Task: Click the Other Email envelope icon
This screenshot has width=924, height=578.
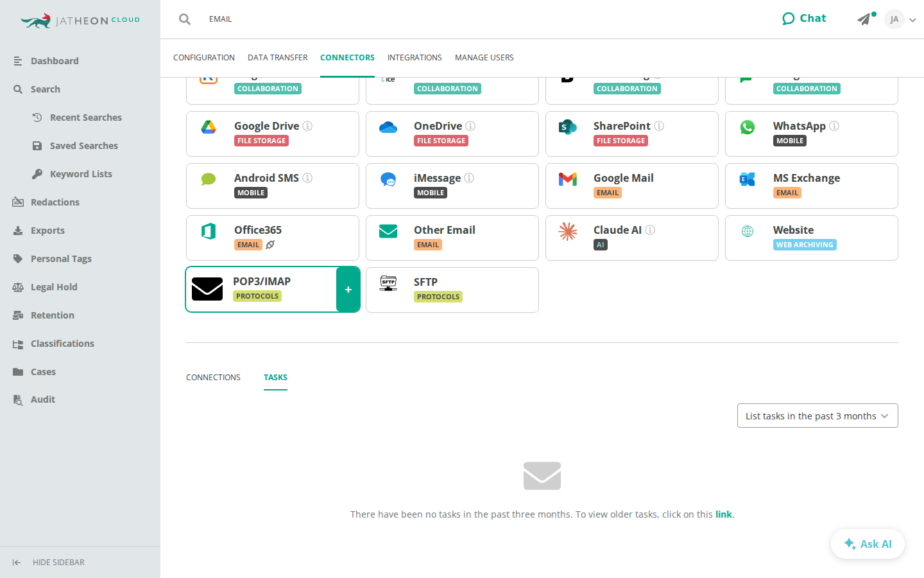Action: tap(388, 231)
